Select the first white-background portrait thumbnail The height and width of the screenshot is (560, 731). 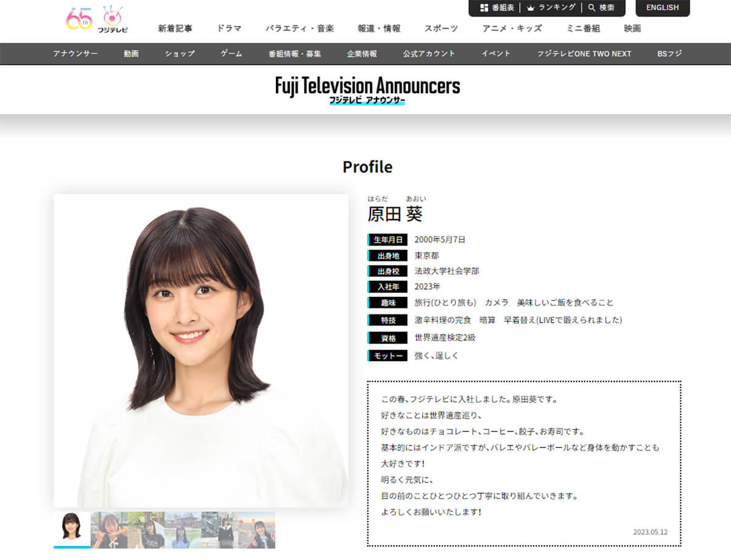coord(72,530)
